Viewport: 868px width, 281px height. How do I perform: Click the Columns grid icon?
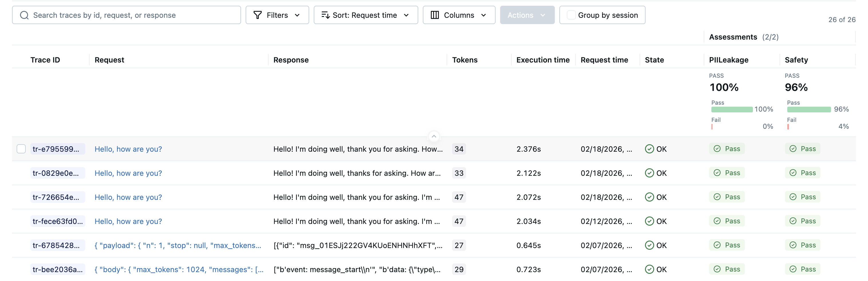[435, 15]
